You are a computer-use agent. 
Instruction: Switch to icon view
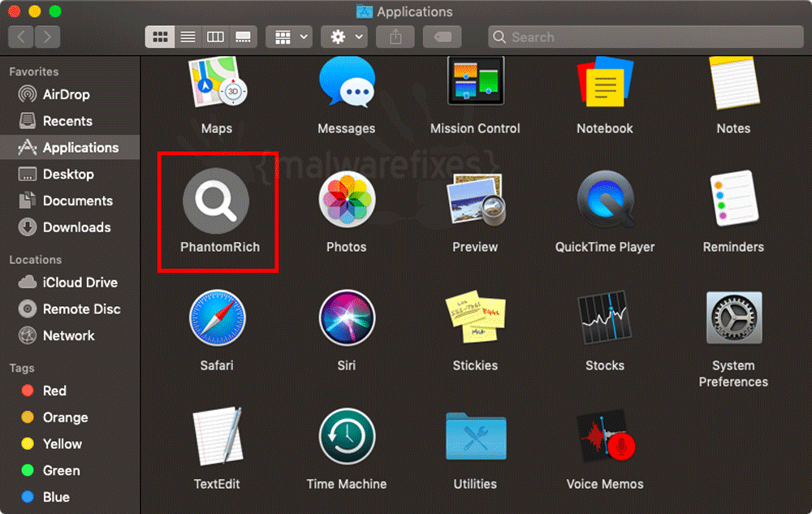click(160, 37)
